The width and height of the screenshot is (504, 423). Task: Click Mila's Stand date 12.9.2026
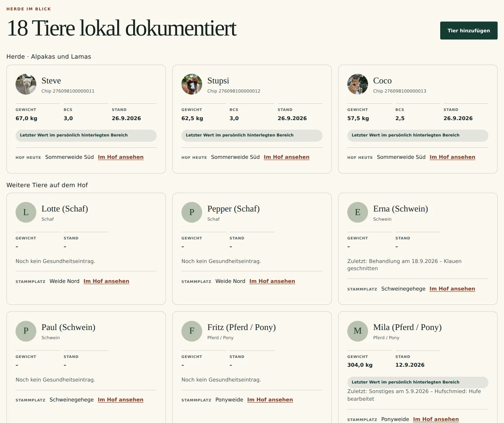410,365
